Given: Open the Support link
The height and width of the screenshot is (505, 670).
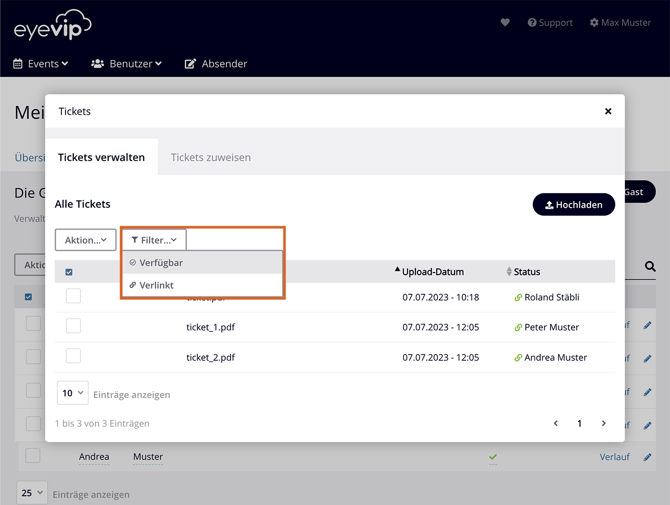Looking at the screenshot, I should pos(550,23).
